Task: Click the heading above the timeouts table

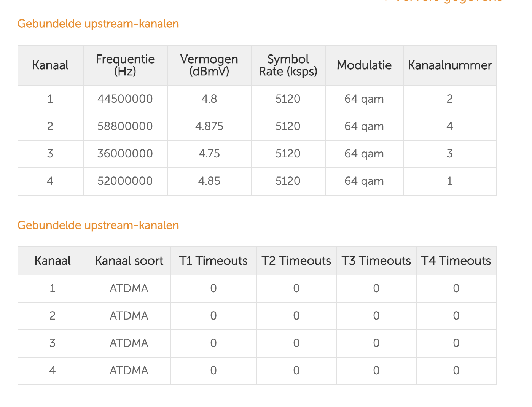Action: click(x=98, y=225)
